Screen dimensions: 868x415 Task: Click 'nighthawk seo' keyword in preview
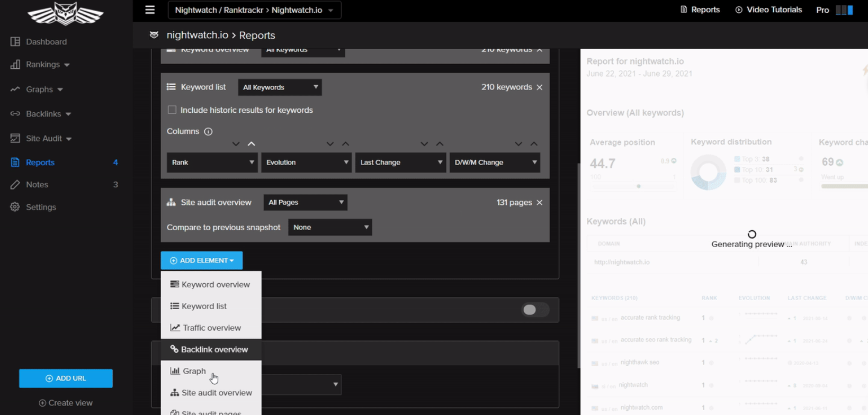(640, 363)
